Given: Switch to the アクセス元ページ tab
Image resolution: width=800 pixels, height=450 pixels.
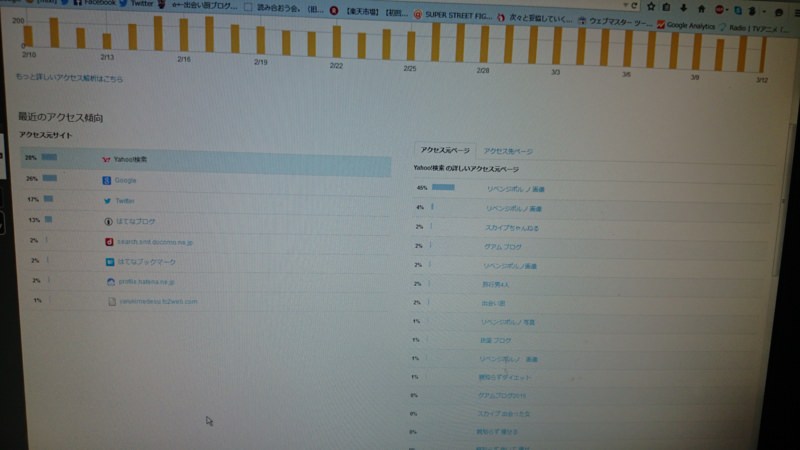Looking at the screenshot, I should point(445,150).
